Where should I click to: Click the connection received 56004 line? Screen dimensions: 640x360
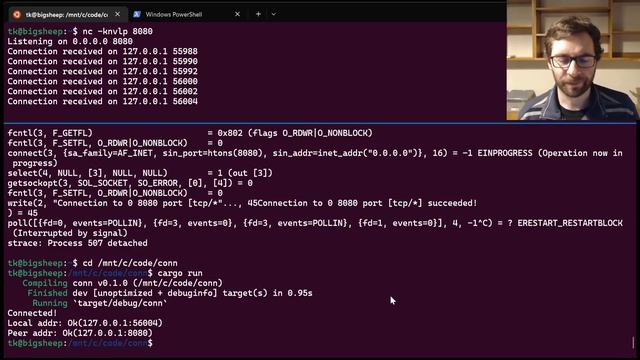pyautogui.click(x=102, y=101)
